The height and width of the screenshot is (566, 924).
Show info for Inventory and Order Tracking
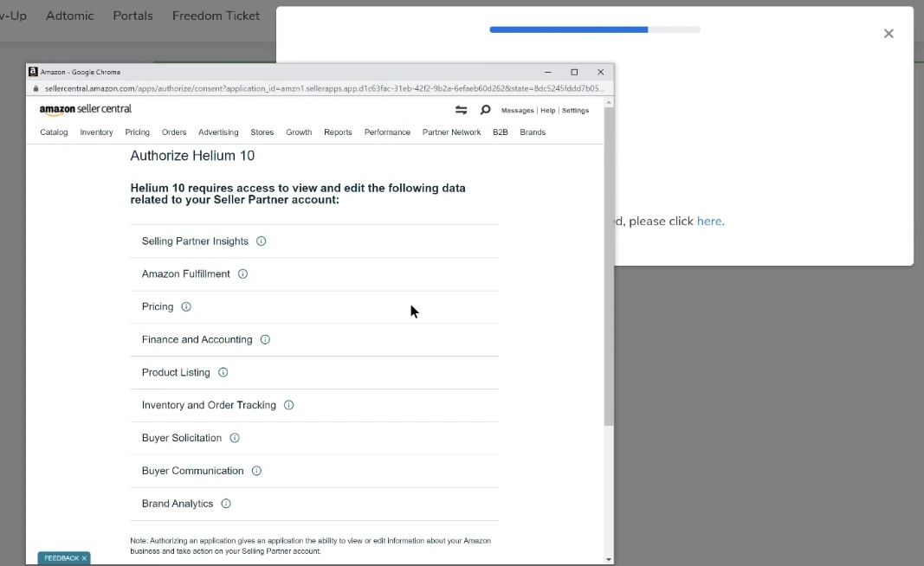tap(289, 405)
